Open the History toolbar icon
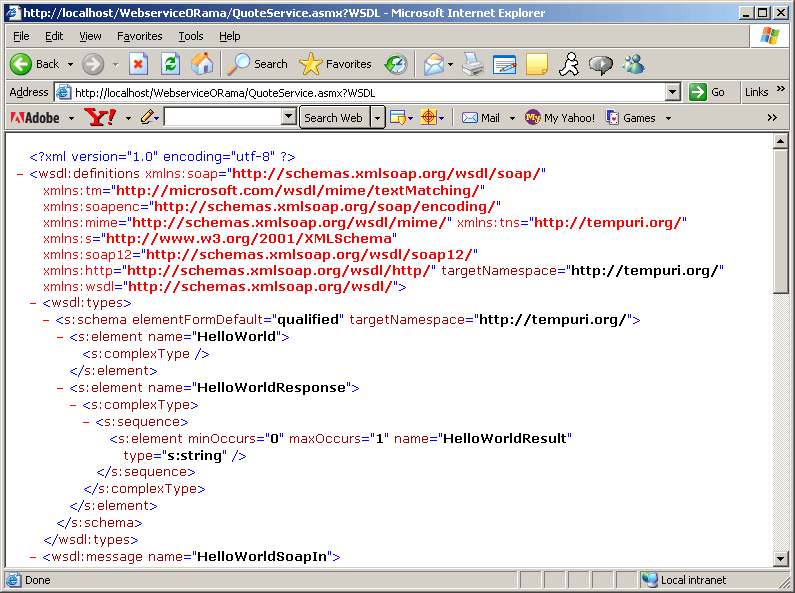Screen dimensions: 795x593 pos(396,64)
